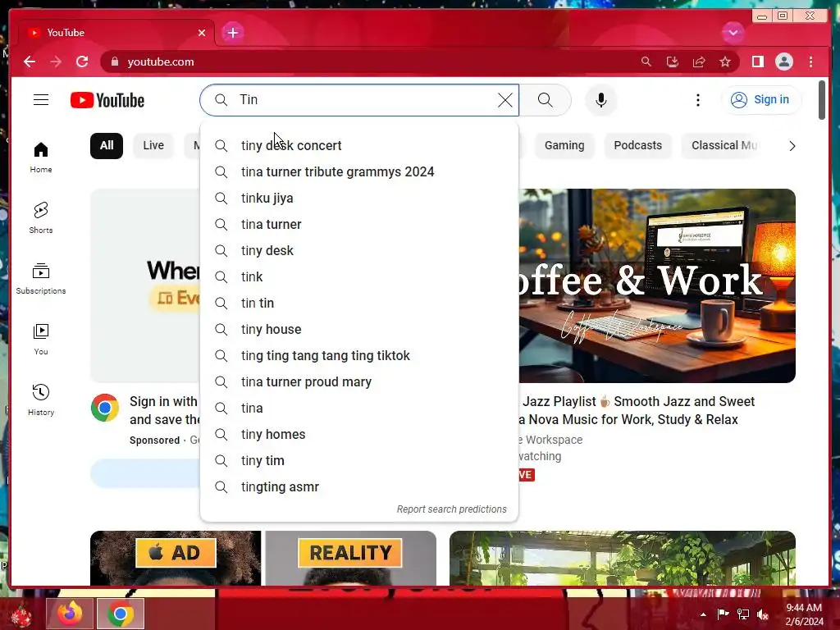Viewport: 840px width, 630px height.
Task: Choose suggestion 'tiny homes'
Action: [x=359, y=434]
